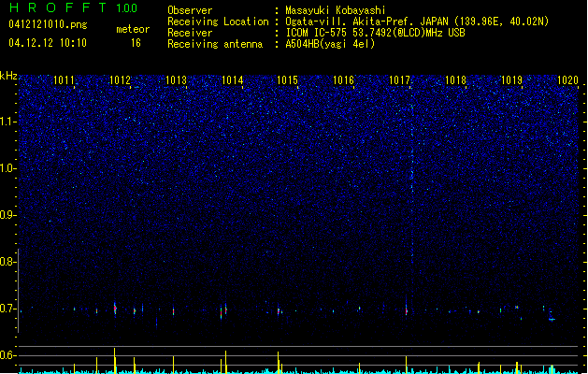The image size is (588, 374).
Task: Click the 1016 time axis label
Action: tap(343, 79)
